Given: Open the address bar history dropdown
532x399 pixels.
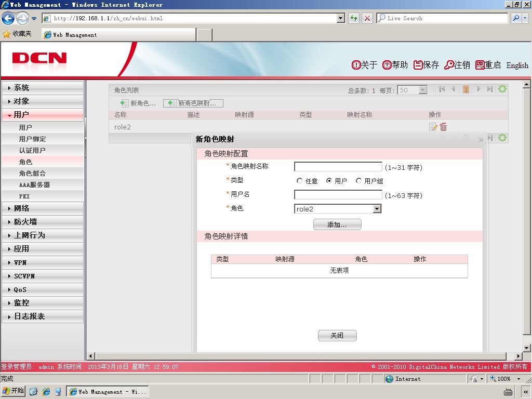Looking at the screenshot, I should (x=341, y=18).
